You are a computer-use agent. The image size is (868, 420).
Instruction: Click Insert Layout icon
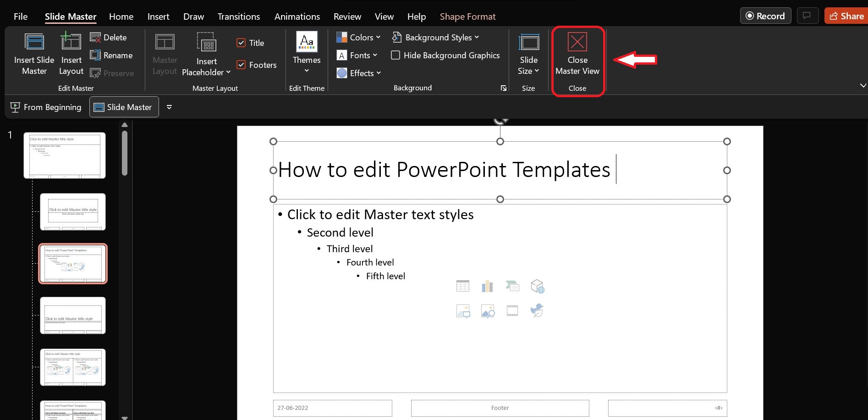point(71,41)
